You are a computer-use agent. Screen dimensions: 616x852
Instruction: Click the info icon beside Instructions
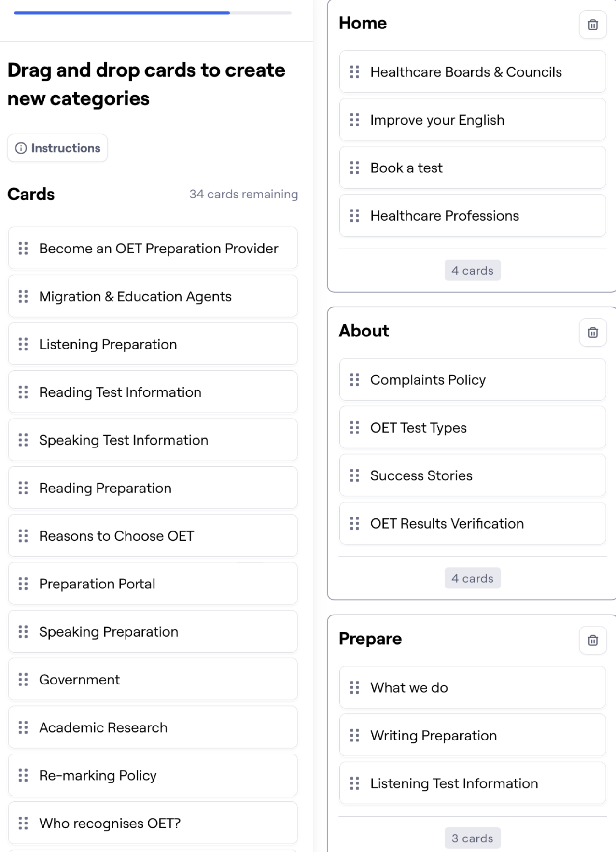pos(21,148)
